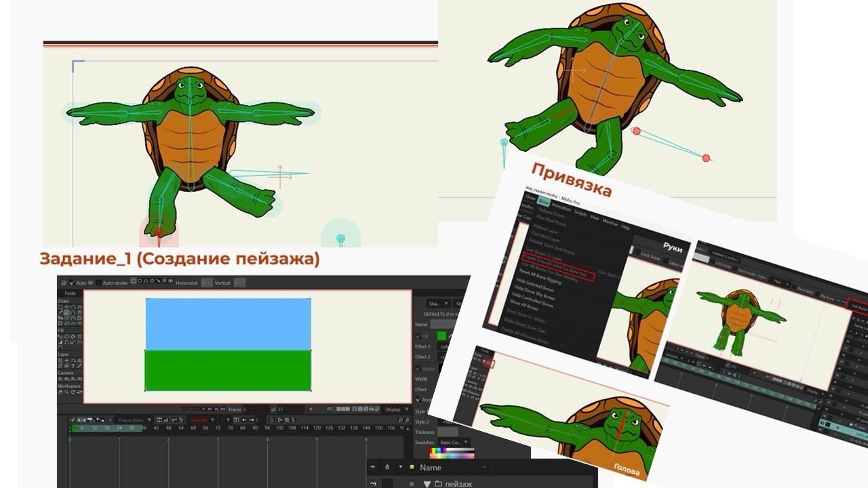Toggle the Fill checkbox in Style panel
Viewport: 868px width, 488px height.
pyautogui.click(x=418, y=335)
